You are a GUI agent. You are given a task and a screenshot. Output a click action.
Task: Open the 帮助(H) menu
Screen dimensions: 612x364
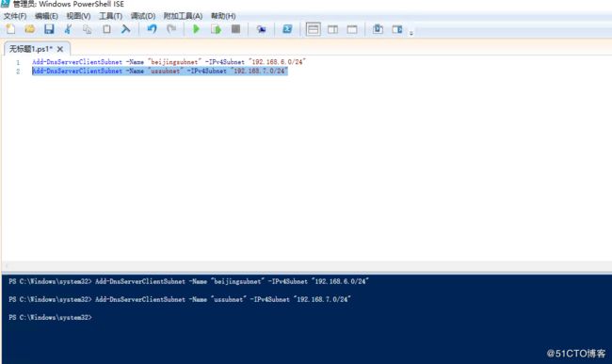pyautogui.click(x=223, y=16)
